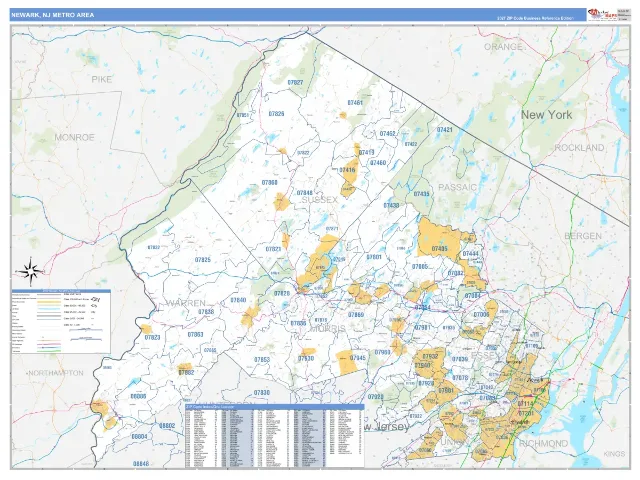The width and height of the screenshot is (640, 480).
Task: Click ZIP code 07419
Action: (x=367, y=153)
